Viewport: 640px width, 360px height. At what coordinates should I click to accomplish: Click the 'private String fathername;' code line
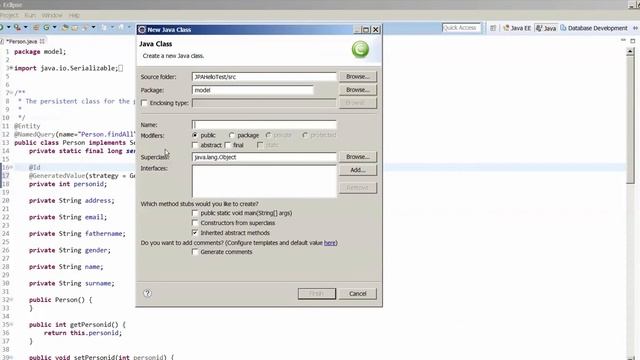[77, 233]
